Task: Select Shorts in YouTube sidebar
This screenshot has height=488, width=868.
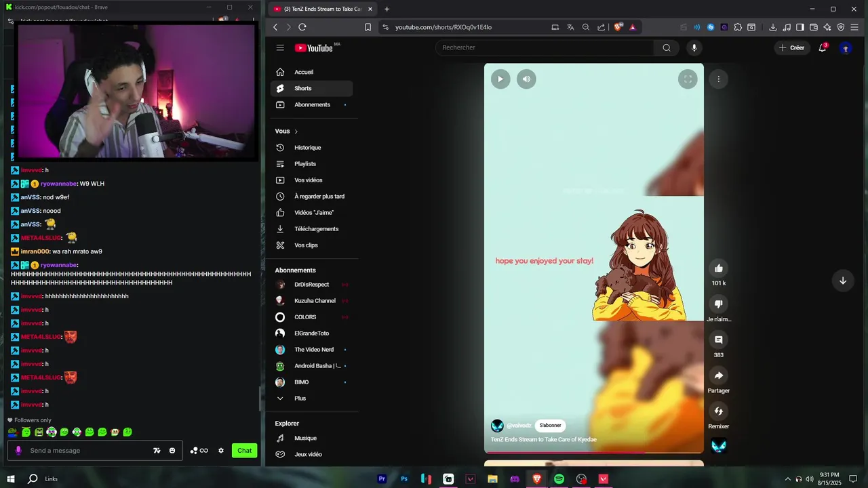Action: coord(311,88)
